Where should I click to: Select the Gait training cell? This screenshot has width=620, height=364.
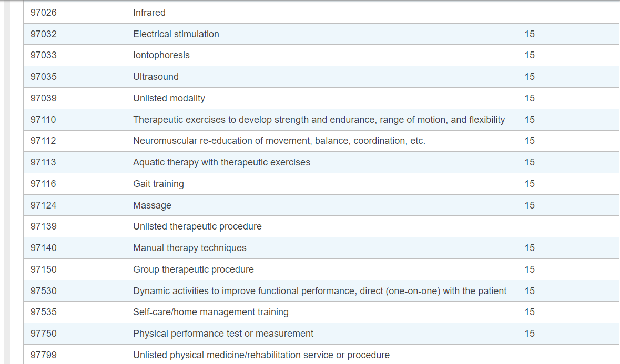pos(321,184)
